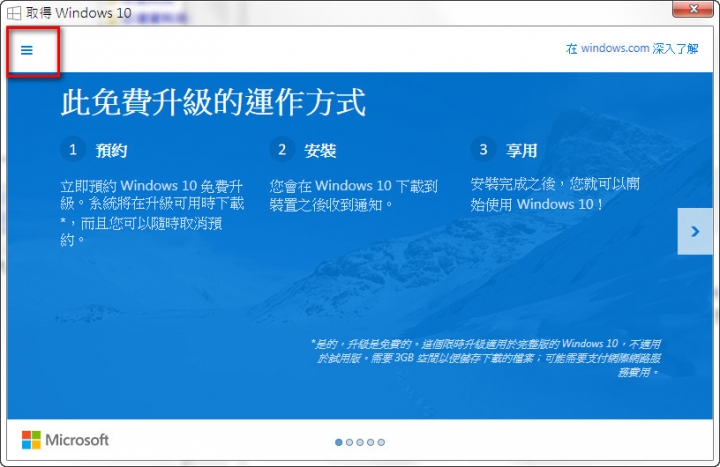The width and height of the screenshot is (720, 467).
Task: Click the step 3 number circle
Action: 483,149
